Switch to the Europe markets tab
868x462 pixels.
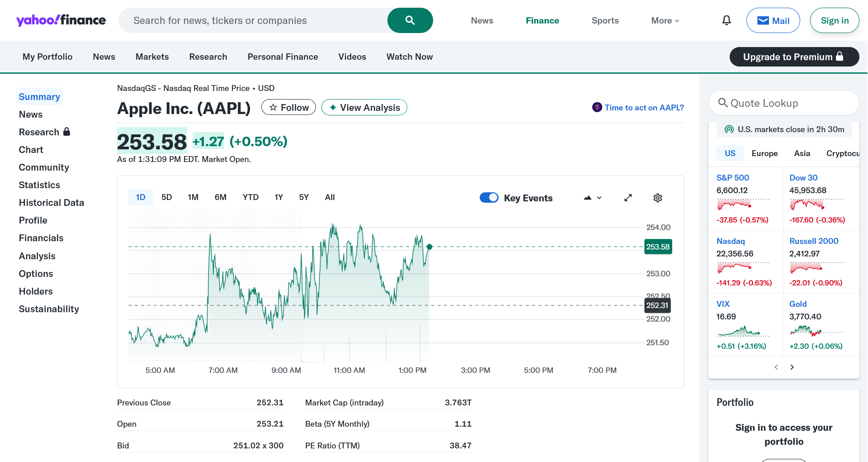pyautogui.click(x=764, y=153)
